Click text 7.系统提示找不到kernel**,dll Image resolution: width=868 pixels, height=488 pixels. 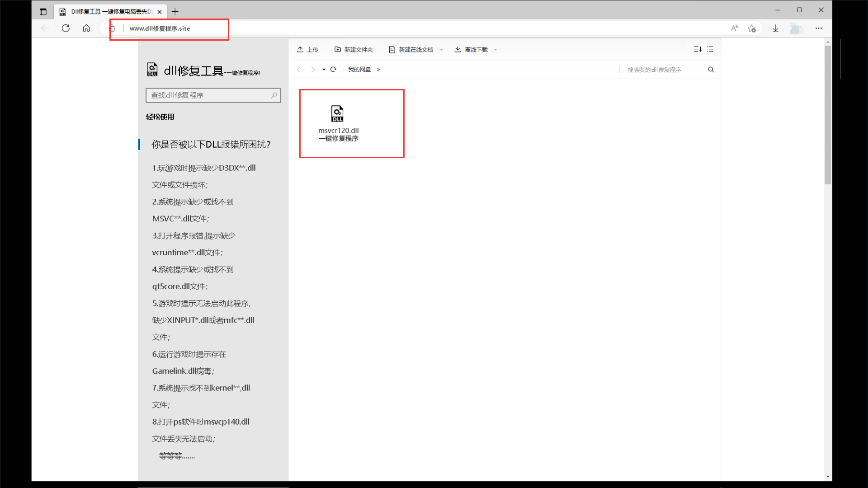[201, 388]
